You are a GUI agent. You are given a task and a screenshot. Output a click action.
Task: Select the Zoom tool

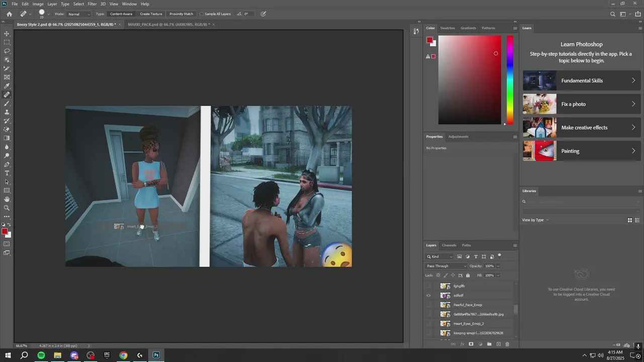7,208
